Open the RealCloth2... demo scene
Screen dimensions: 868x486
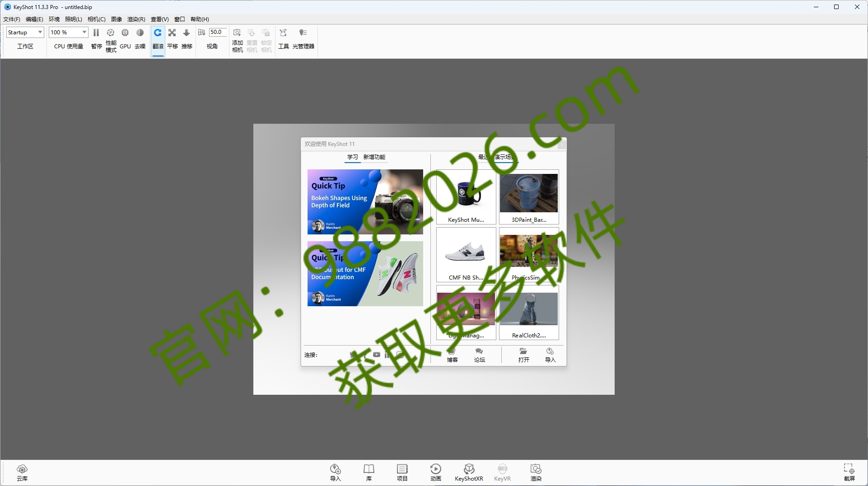529,313
